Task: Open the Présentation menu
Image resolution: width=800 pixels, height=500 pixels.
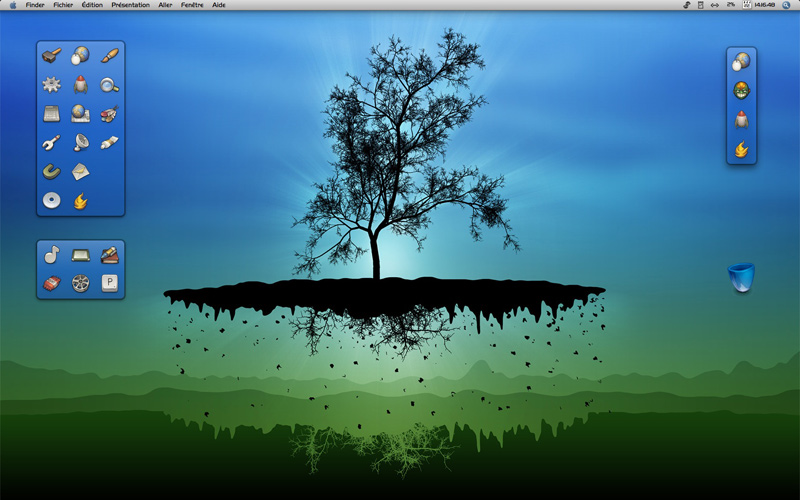Action: click(131, 5)
